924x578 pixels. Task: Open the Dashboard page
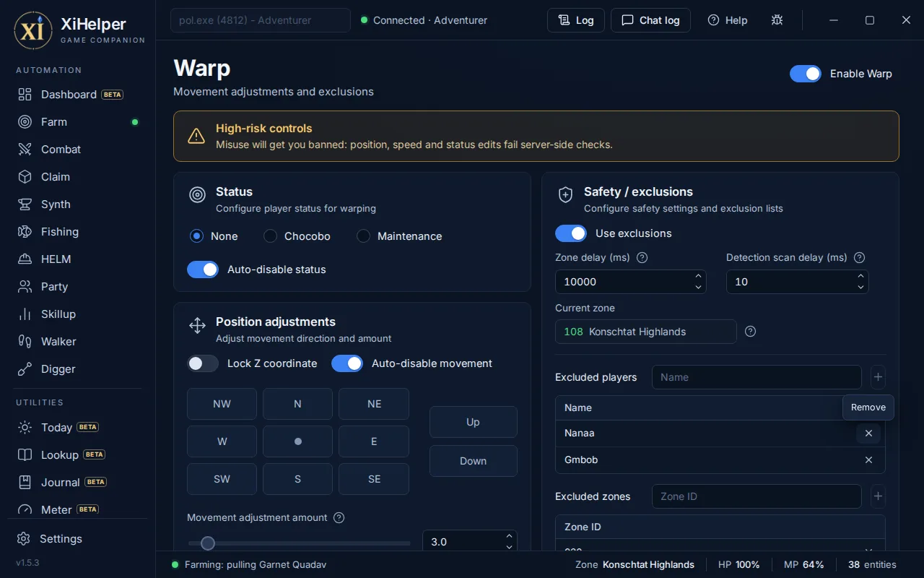78,95
